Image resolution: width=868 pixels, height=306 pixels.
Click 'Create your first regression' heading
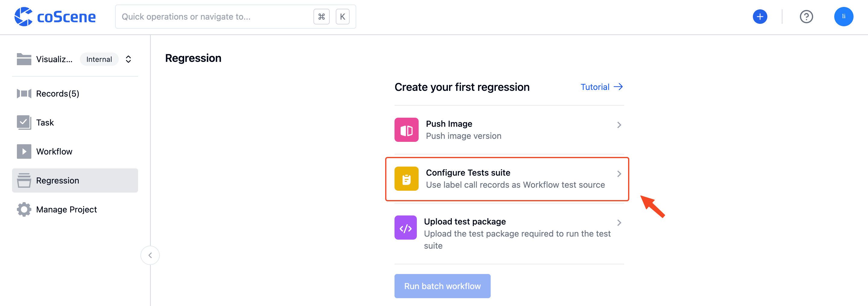pos(462,87)
